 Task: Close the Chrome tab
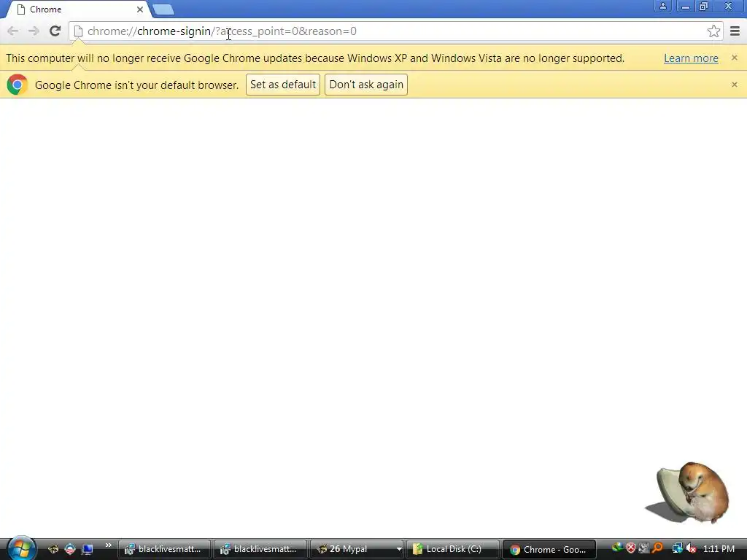(x=139, y=9)
